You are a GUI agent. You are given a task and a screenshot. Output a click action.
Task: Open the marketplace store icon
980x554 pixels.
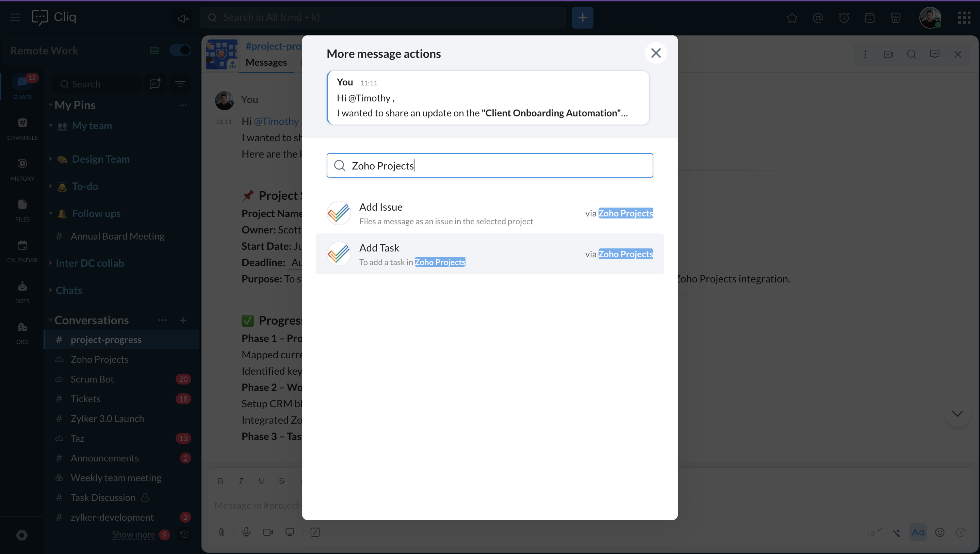point(896,18)
